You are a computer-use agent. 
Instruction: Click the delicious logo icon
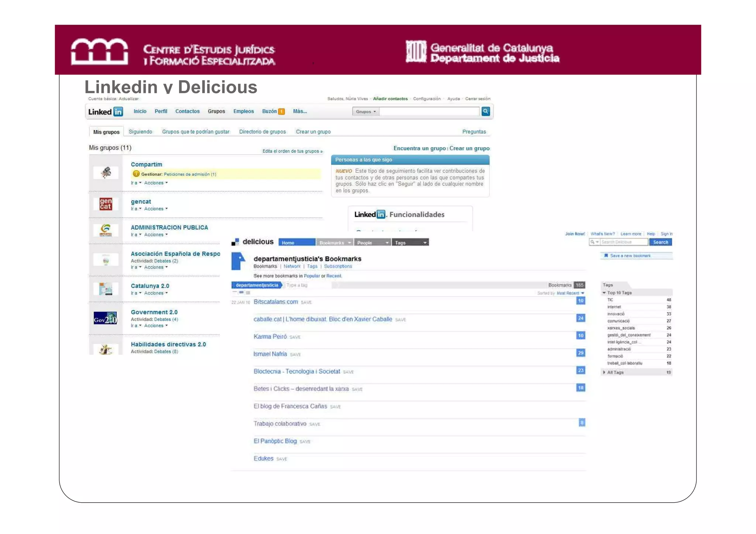pos(235,242)
